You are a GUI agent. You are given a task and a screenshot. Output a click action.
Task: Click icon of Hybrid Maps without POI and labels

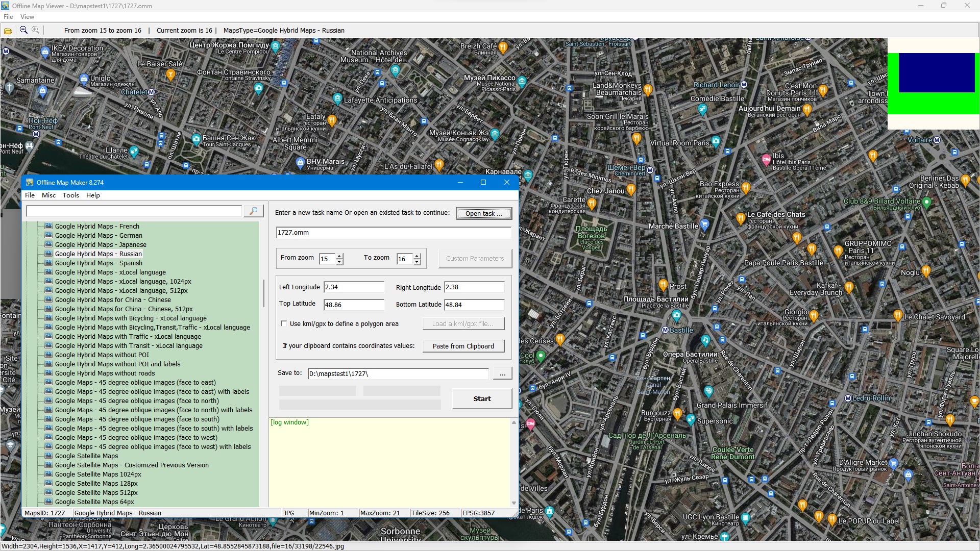[x=48, y=364]
